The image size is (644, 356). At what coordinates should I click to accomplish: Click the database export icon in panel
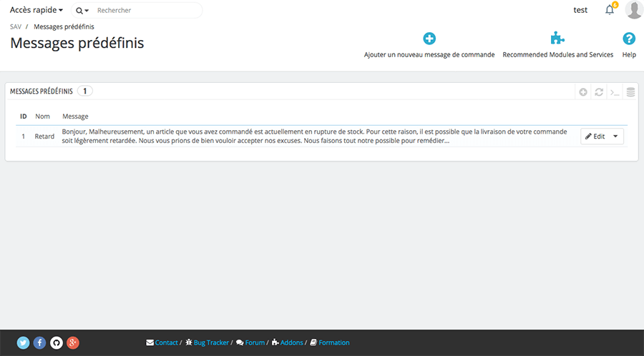[x=630, y=92]
